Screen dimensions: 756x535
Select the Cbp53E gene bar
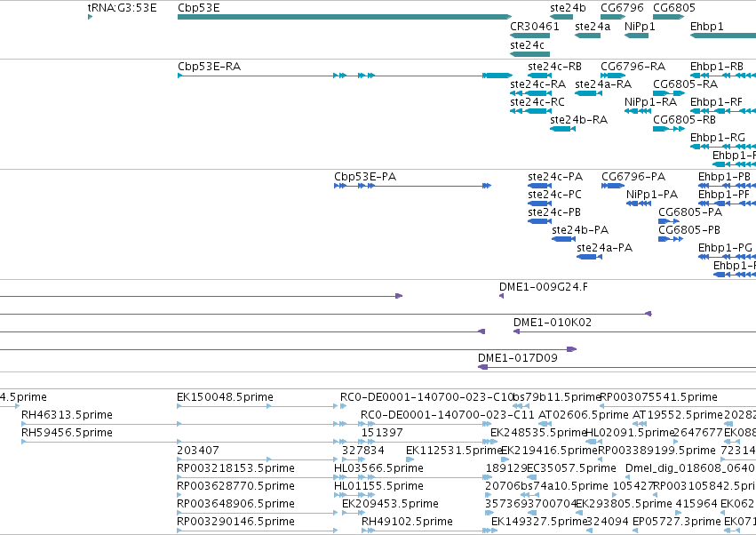pos(345,17)
